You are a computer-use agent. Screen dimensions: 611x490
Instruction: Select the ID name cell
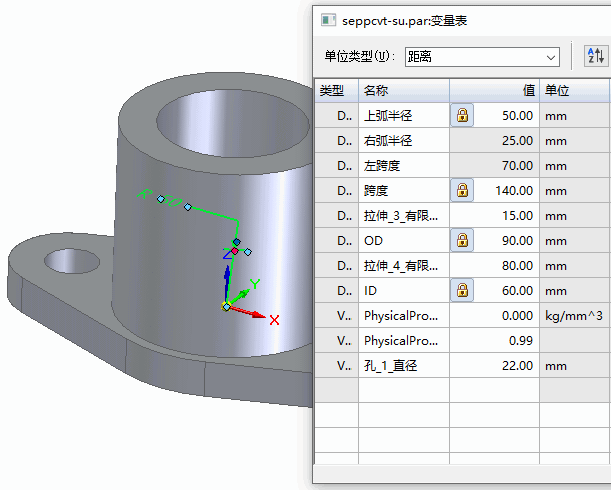pyautogui.click(x=404, y=290)
